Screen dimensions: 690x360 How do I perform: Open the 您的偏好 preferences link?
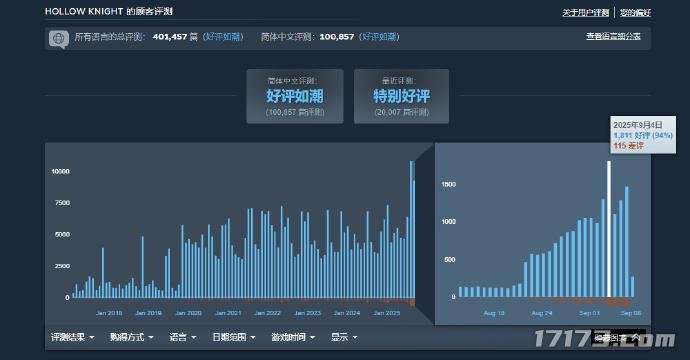coord(635,13)
